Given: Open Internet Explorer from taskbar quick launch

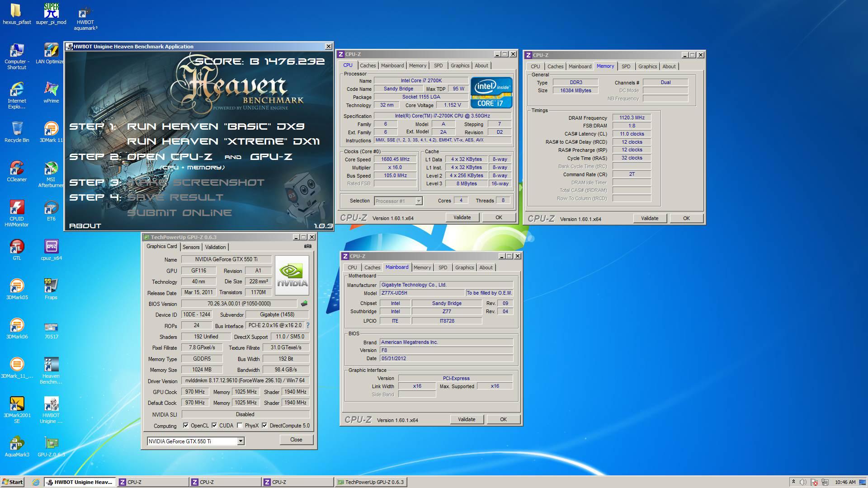Looking at the screenshot, I should click(x=36, y=482).
